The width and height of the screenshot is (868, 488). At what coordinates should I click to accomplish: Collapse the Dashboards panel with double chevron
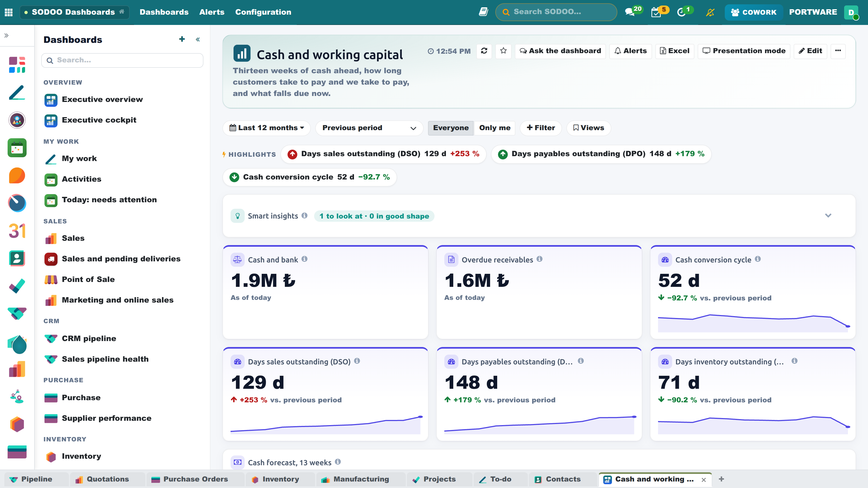198,39
